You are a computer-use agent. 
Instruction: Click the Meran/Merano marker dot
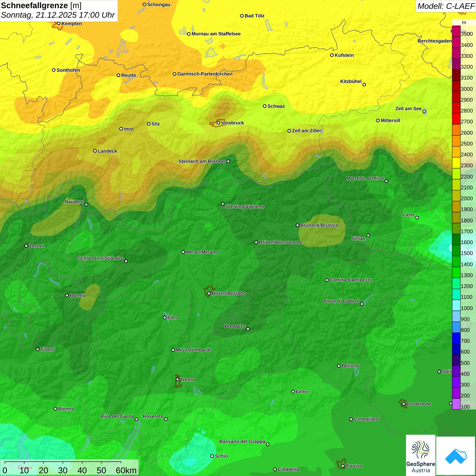[183, 252]
